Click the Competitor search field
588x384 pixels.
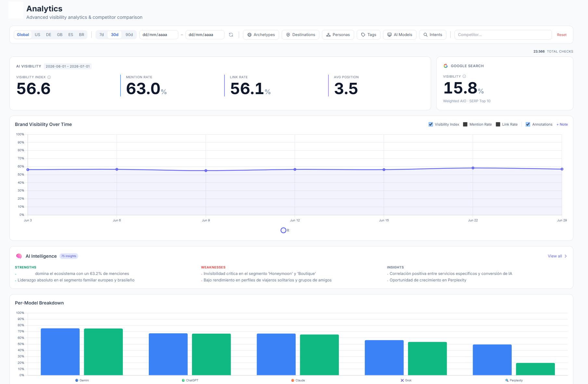[x=503, y=35]
